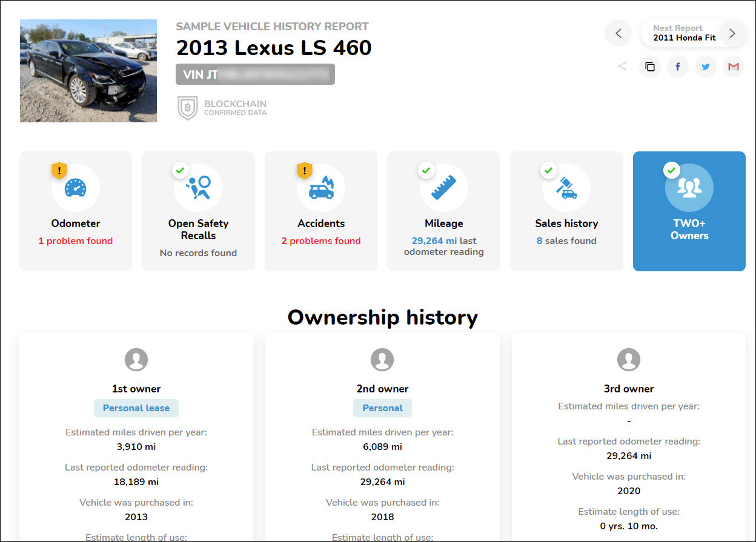Click the green check on Open Safety Recalls
Screen dimensions: 756x542
[179, 171]
